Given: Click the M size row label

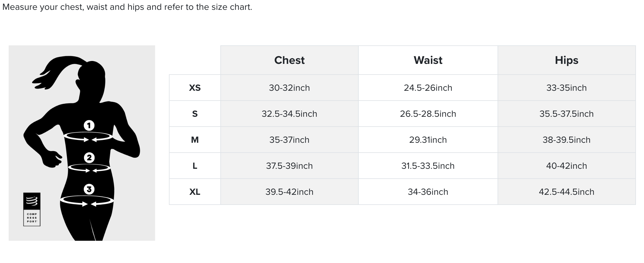Looking at the screenshot, I should 195,140.
